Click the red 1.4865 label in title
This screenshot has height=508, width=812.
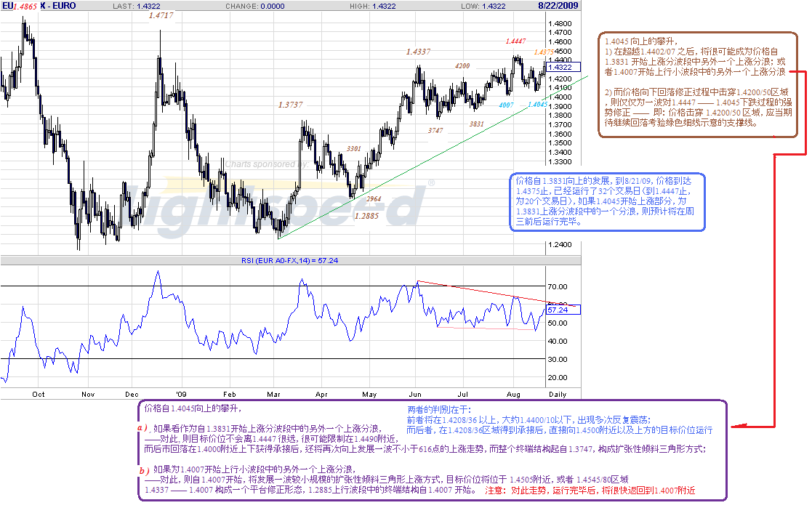click(25, 7)
